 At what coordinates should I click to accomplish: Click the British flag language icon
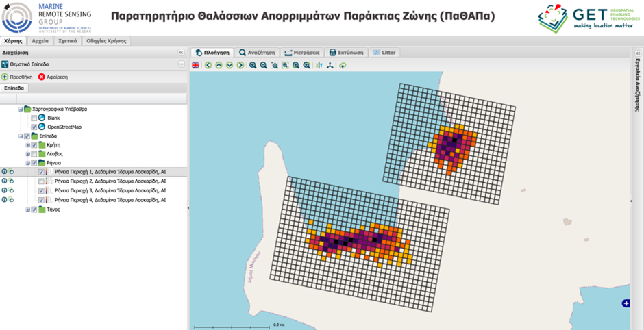point(196,65)
